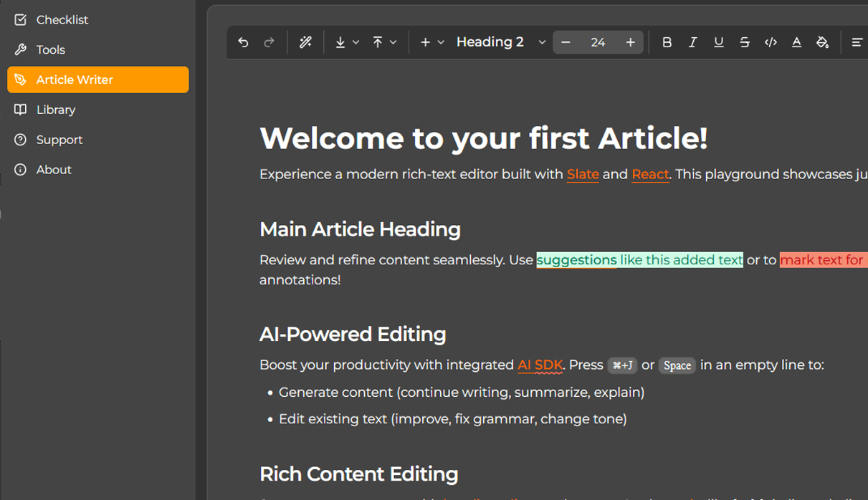Decrease font size with minus button
868x500 pixels.
(566, 42)
